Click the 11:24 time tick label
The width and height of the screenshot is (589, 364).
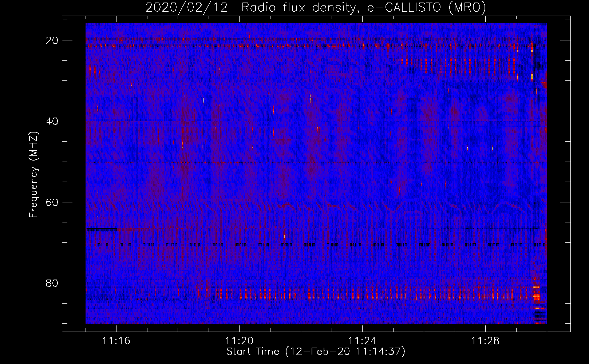point(362,341)
